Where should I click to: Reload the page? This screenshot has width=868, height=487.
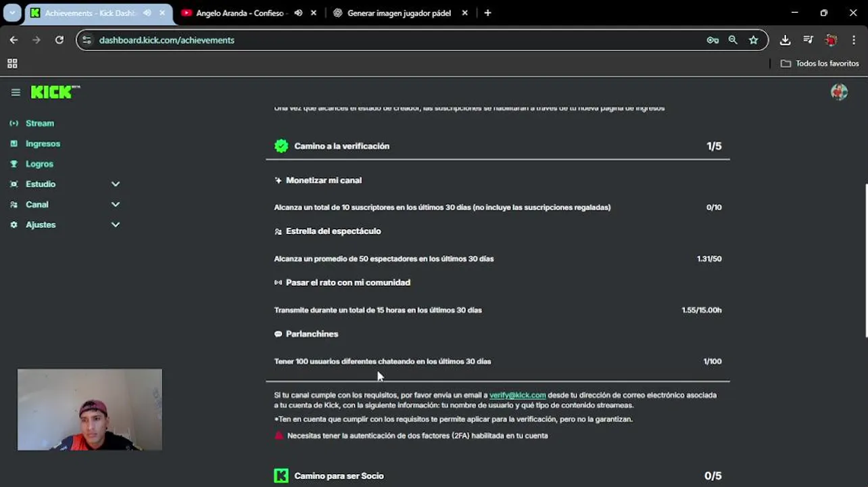coord(59,40)
